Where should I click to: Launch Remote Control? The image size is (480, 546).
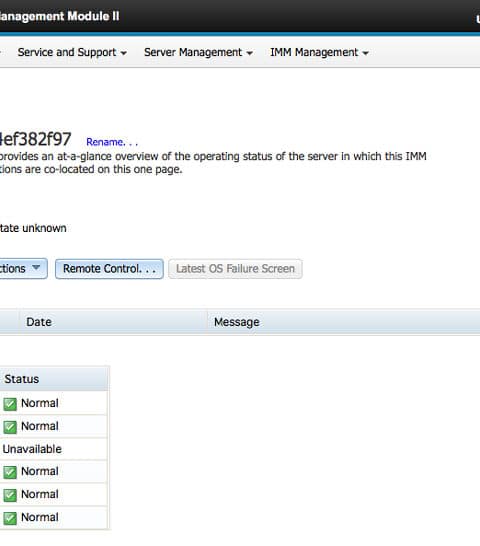point(109,269)
